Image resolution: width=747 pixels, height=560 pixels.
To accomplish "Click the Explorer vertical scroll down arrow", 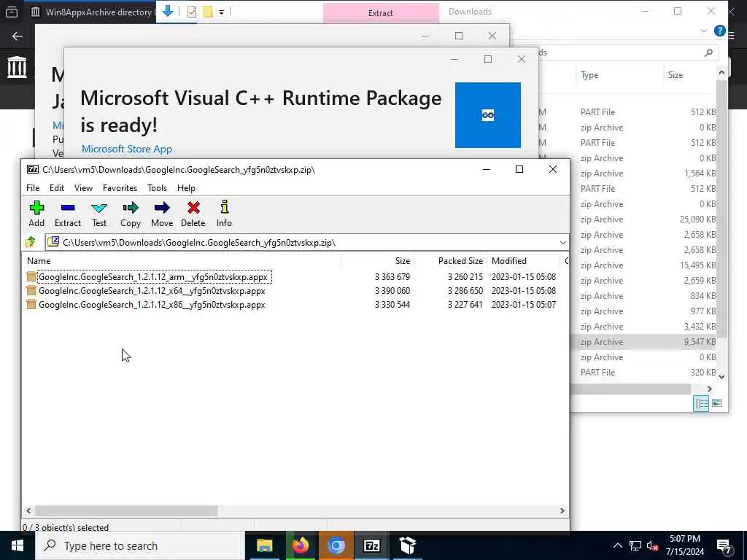I will 721,376.
